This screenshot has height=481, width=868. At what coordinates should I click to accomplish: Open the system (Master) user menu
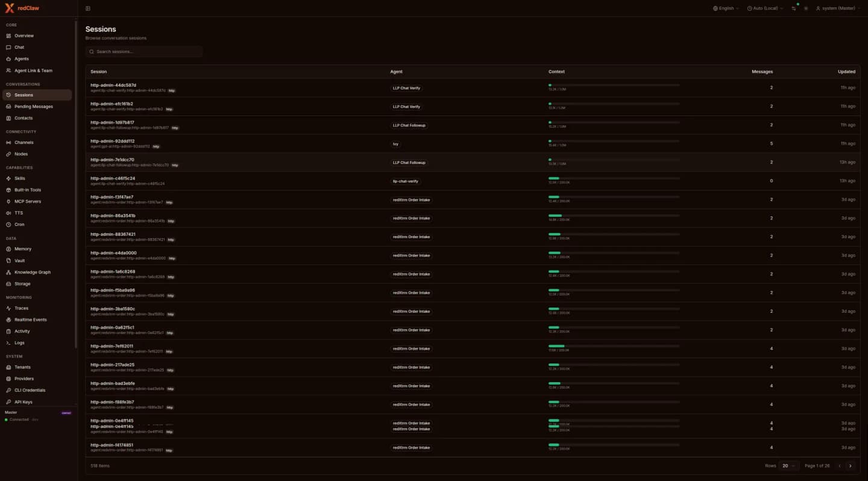click(838, 8)
